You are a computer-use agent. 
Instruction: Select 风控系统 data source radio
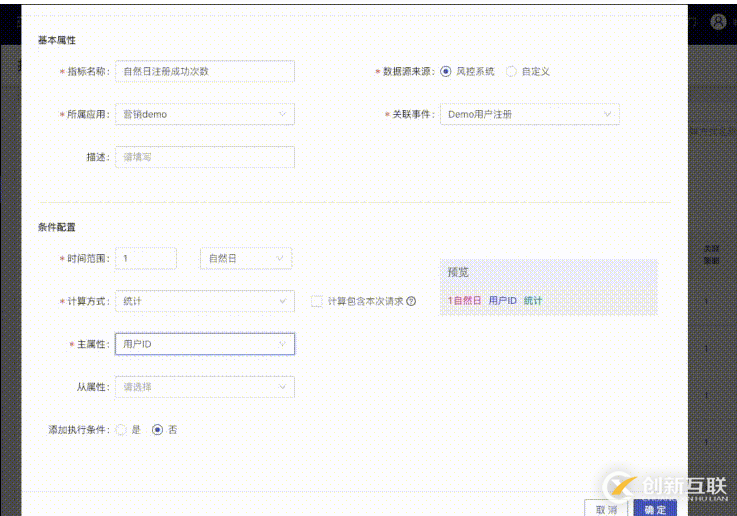pyautogui.click(x=446, y=71)
